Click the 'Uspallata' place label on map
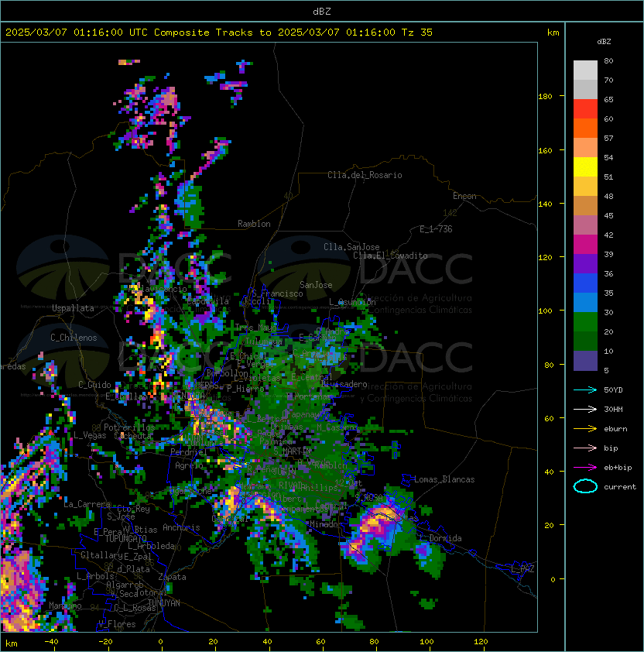This screenshot has width=644, height=652. click(73, 308)
